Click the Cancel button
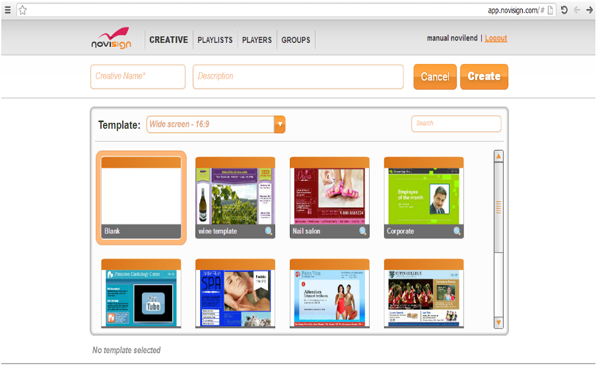Image resolution: width=600 pixels, height=371 pixels. tap(435, 76)
